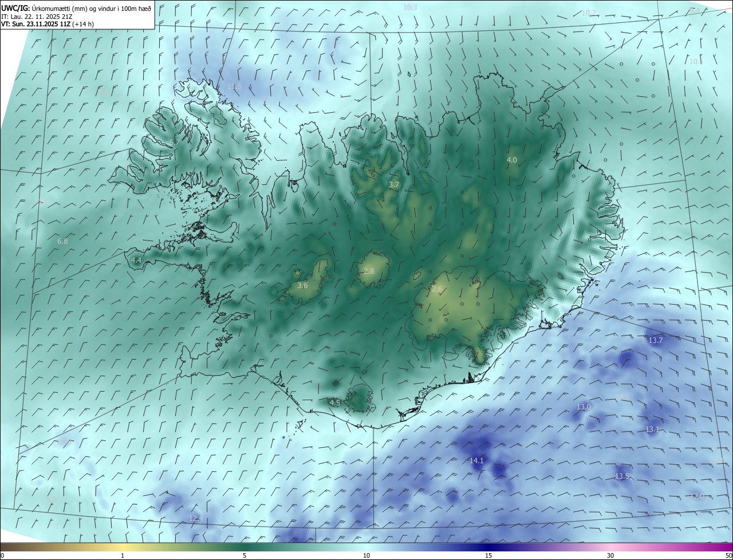Pick the 13.1 value label
The width and height of the screenshot is (733, 560).
click(x=653, y=429)
